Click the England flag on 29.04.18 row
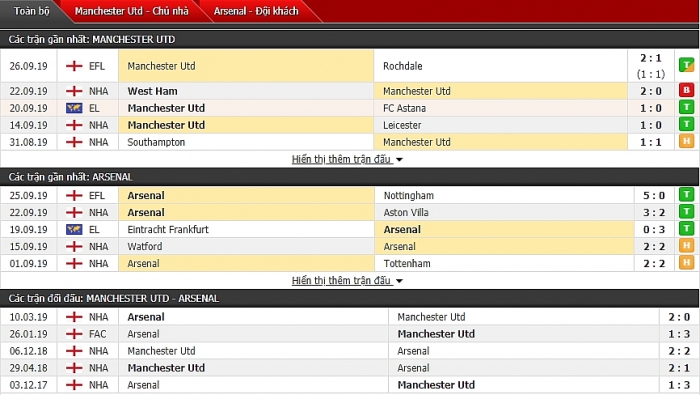 point(74,368)
